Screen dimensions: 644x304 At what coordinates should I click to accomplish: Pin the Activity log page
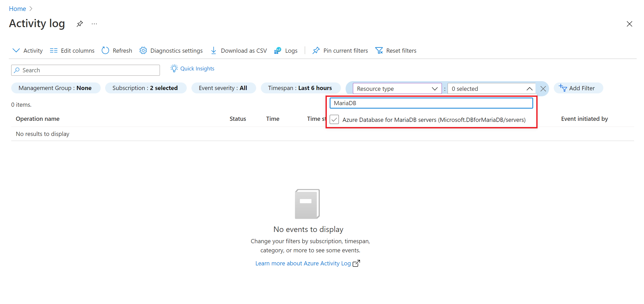pos(80,23)
